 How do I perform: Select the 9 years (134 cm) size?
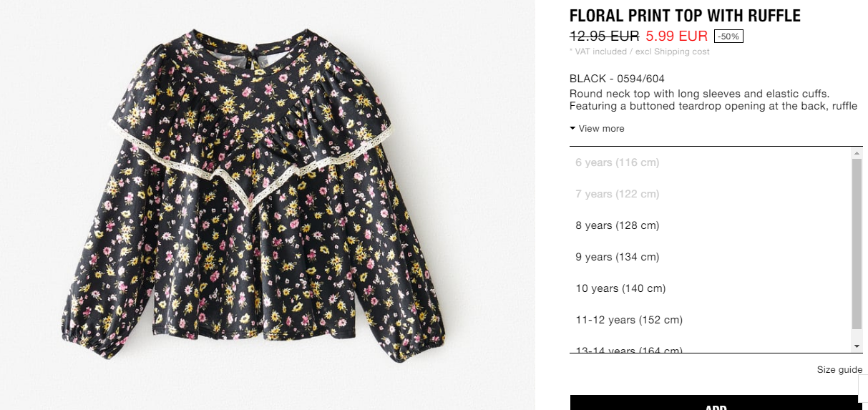(711, 257)
